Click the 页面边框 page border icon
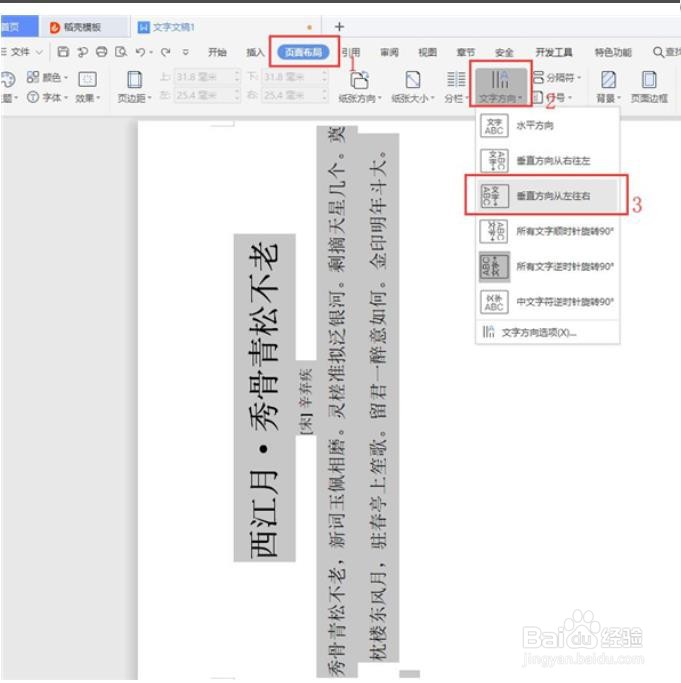This screenshot has height=683, width=681. click(x=649, y=80)
